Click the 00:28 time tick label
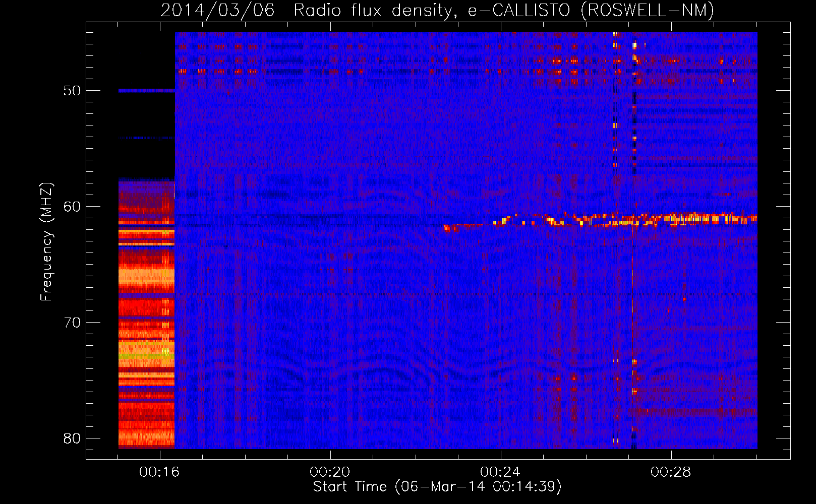 pos(671,472)
